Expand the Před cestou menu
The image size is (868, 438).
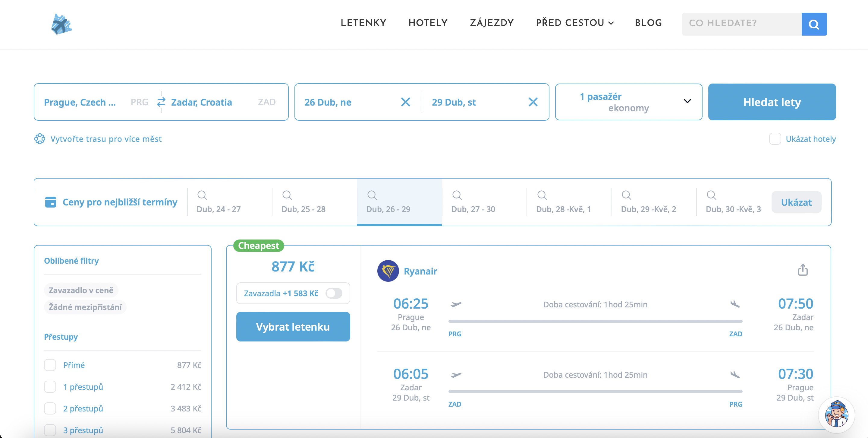pos(574,23)
